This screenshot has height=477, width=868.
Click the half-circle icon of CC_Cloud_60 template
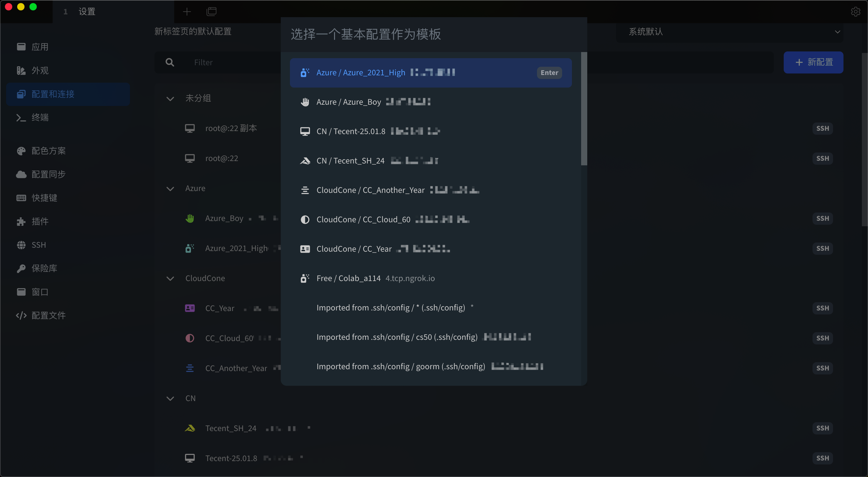tap(305, 220)
